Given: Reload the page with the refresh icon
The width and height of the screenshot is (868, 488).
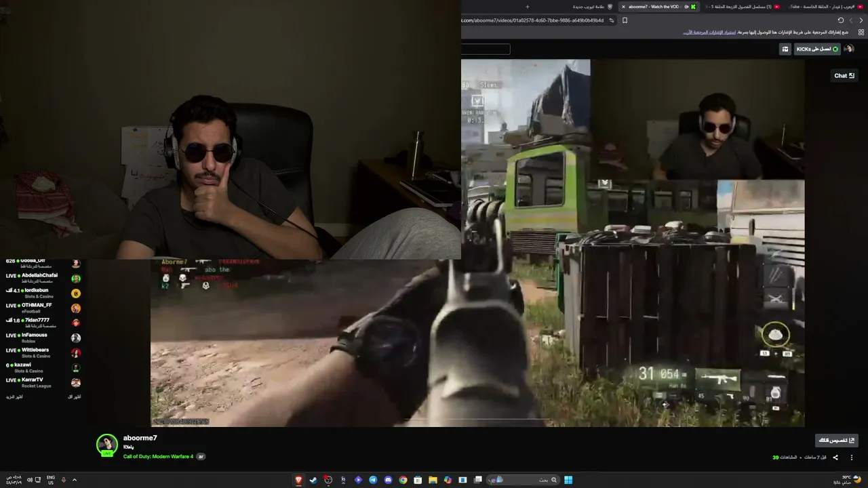Looking at the screenshot, I should click(x=841, y=20).
